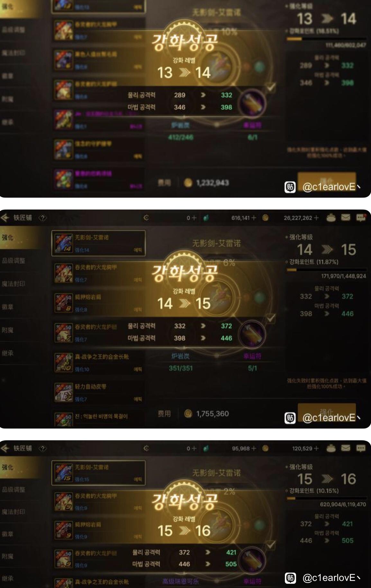The width and height of the screenshot is (371, 588).
Task: Select the 真-战争之王的合金长靴 强化10 item
Action: [x=98, y=362]
